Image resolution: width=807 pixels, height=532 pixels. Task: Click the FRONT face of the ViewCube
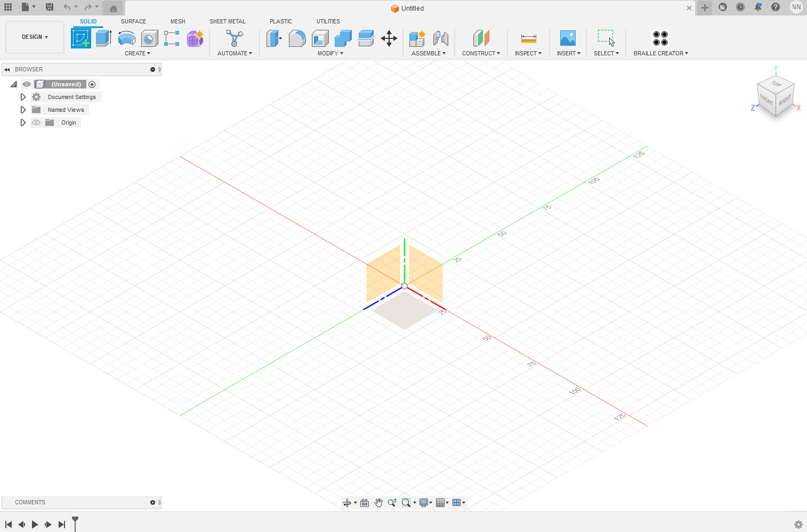(x=766, y=99)
